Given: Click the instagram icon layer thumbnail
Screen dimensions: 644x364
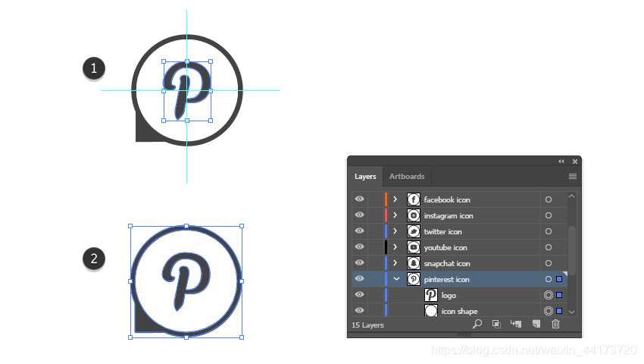Looking at the screenshot, I should pos(414,215).
